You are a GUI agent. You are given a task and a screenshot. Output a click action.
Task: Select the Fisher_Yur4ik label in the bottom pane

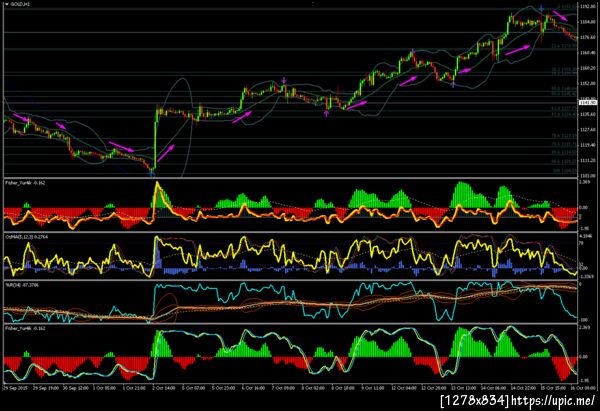(x=25, y=328)
